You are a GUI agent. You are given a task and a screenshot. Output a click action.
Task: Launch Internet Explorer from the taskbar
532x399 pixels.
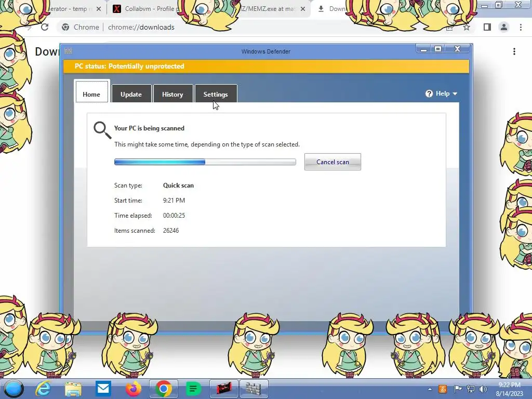click(x=44, y=389)
